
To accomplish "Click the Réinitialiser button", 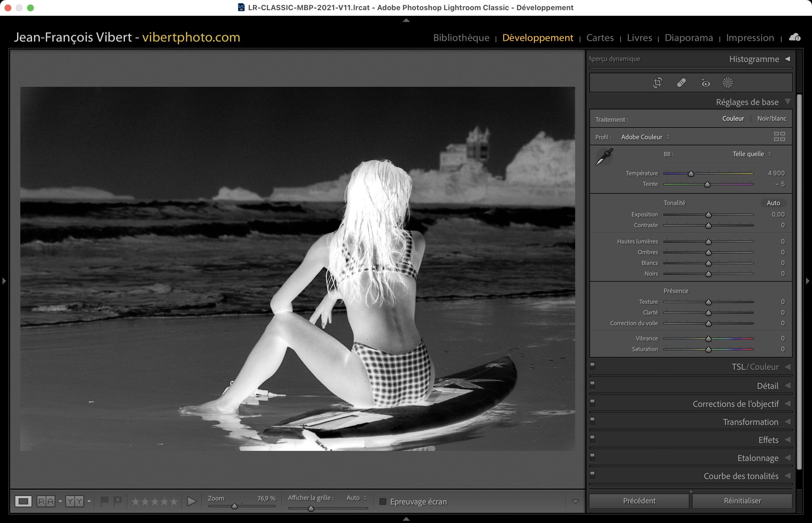I will 742,501.
